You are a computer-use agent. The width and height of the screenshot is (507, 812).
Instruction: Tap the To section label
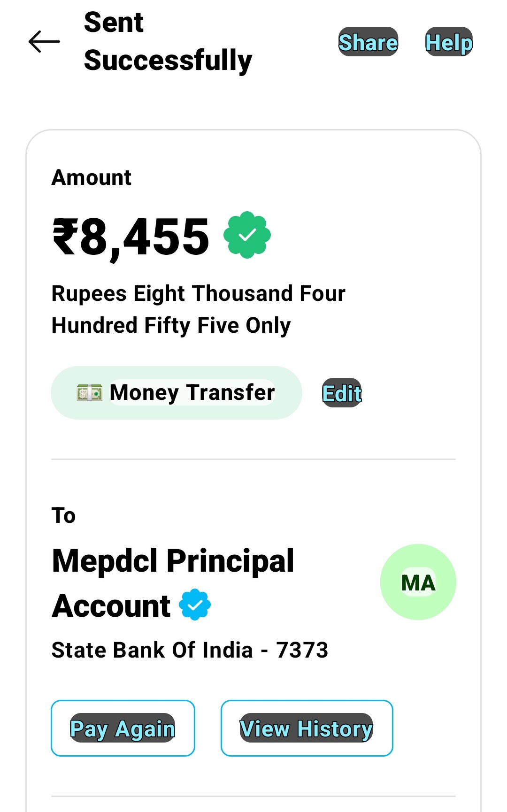[x=63, y=515]
